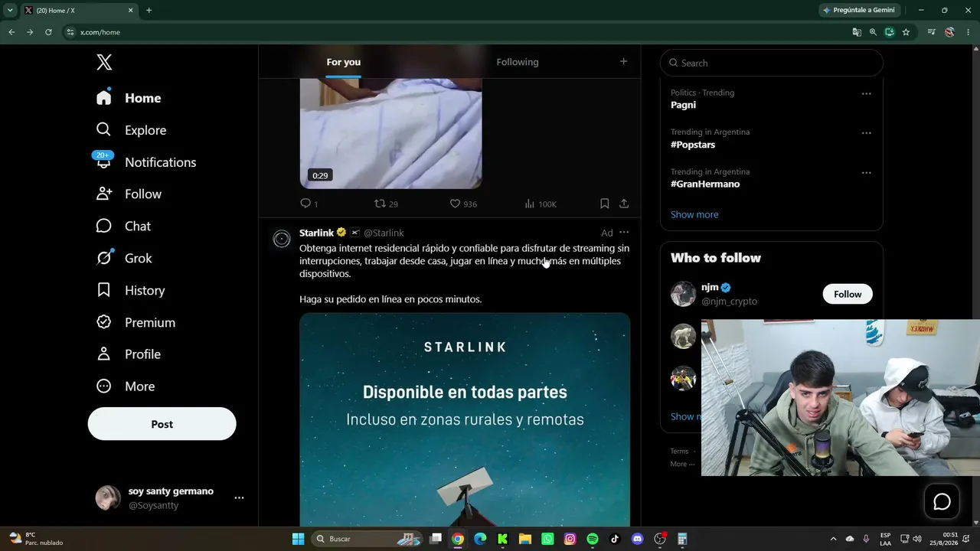This screenshot has width=980, height=551.
Task: Reload the page in Chrome
Action: click(x=48, y=32)
